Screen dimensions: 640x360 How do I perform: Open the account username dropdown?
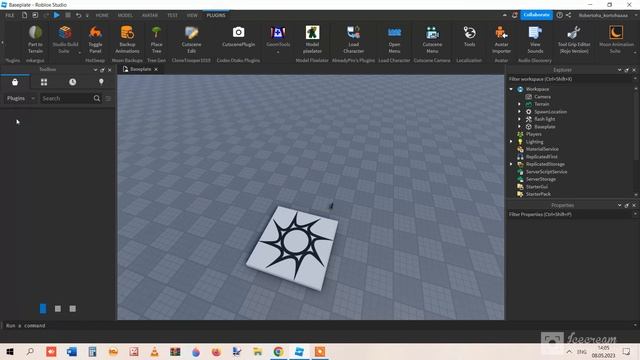pyautogui.click(x=606, y=15)
